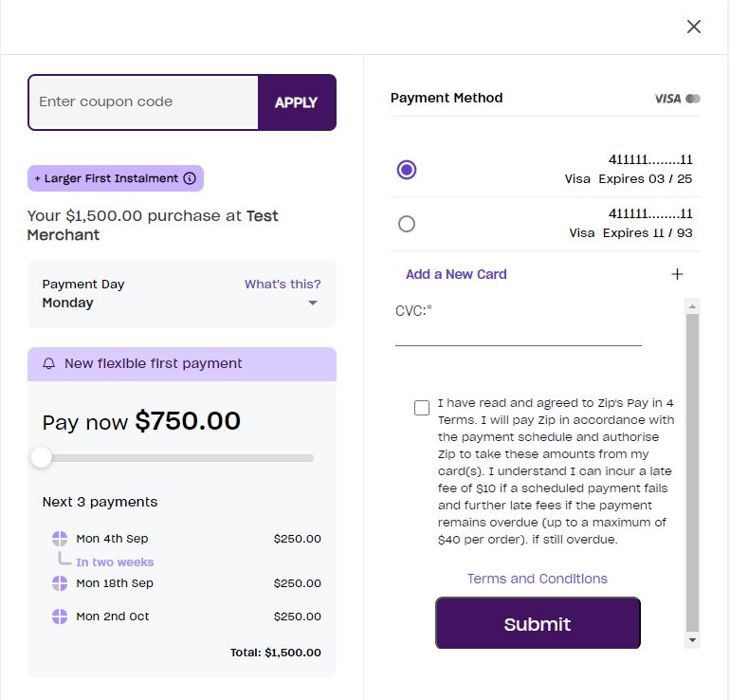Tick the Zip Pay in 4 Terms checkbox

422,408
